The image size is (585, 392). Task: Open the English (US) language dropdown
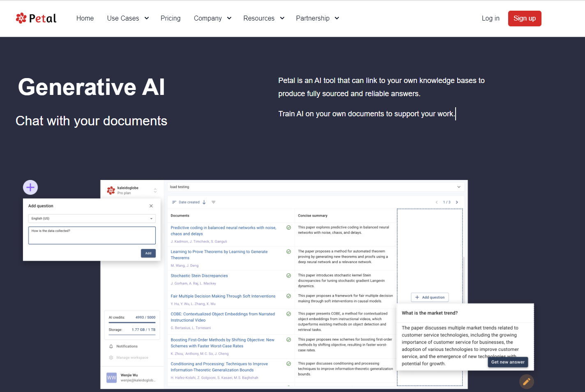[x=92, y=218]
